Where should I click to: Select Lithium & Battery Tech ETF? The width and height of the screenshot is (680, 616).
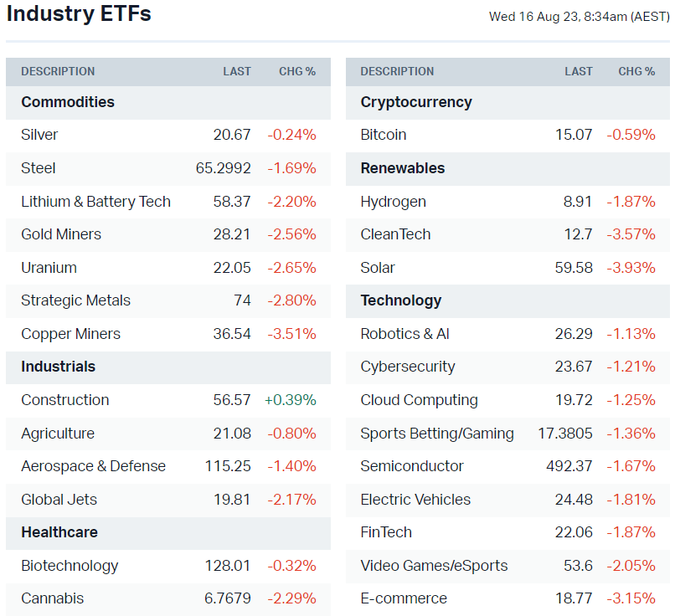tap(95, 202)
